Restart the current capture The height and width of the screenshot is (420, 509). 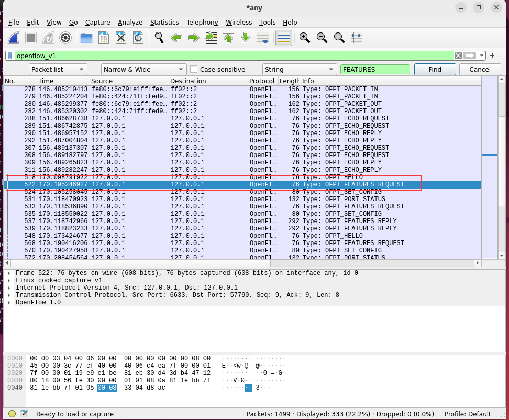pos(48,38)
